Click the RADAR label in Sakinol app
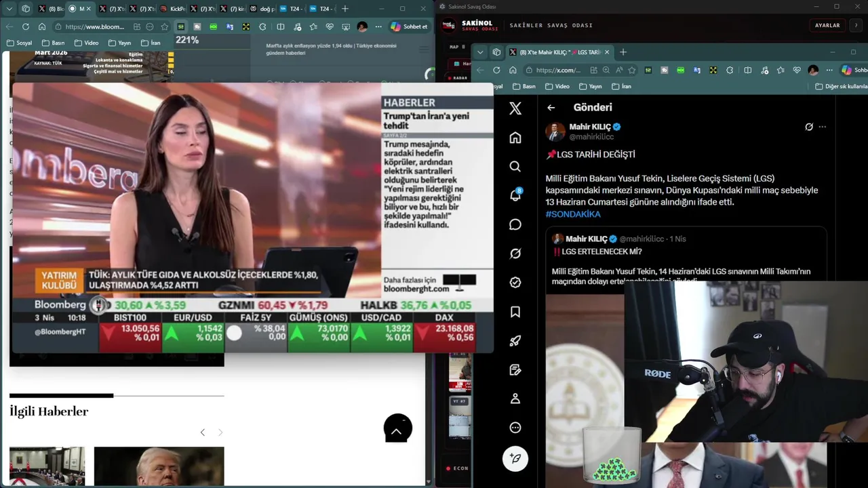The image size is (868, 488). click(460, 78)
